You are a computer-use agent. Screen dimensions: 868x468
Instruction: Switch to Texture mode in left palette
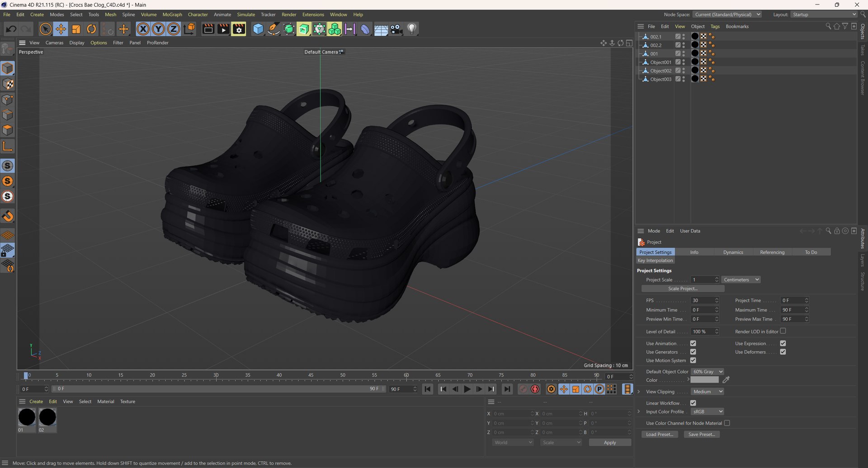[x=8, y=84]
